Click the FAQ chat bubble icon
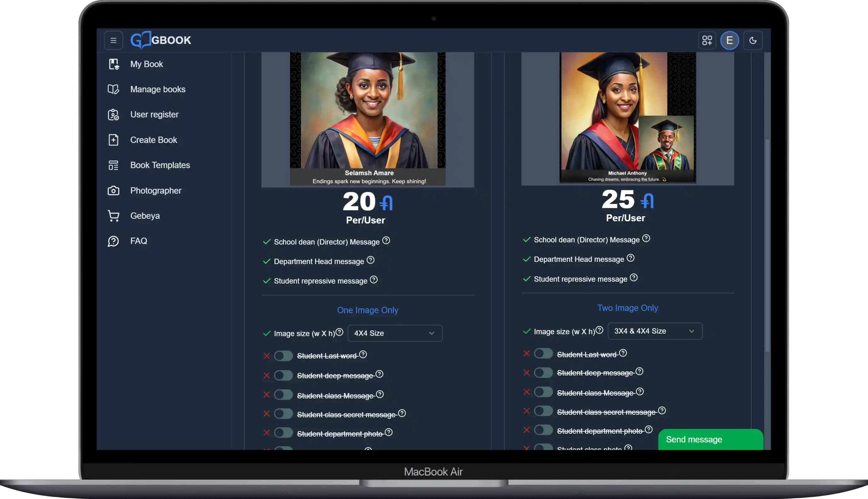Viewport: 868px width, 499px height. click(x=114, y=241)
